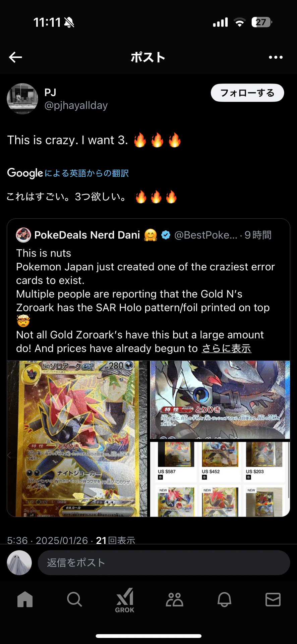
Task: Open PJ's profile avatar
Action: (22, 99)
